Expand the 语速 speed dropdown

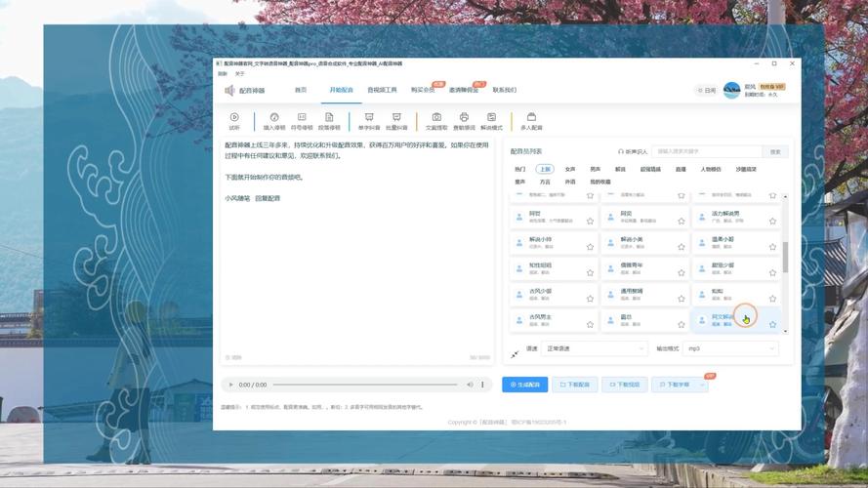tap(594, 348)
